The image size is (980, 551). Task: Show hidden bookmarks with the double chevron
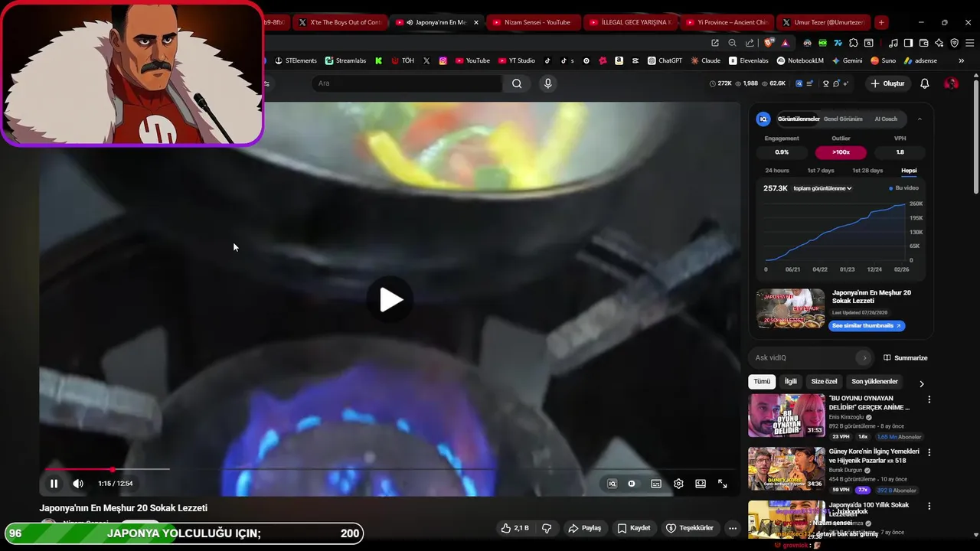pos(961,60)
